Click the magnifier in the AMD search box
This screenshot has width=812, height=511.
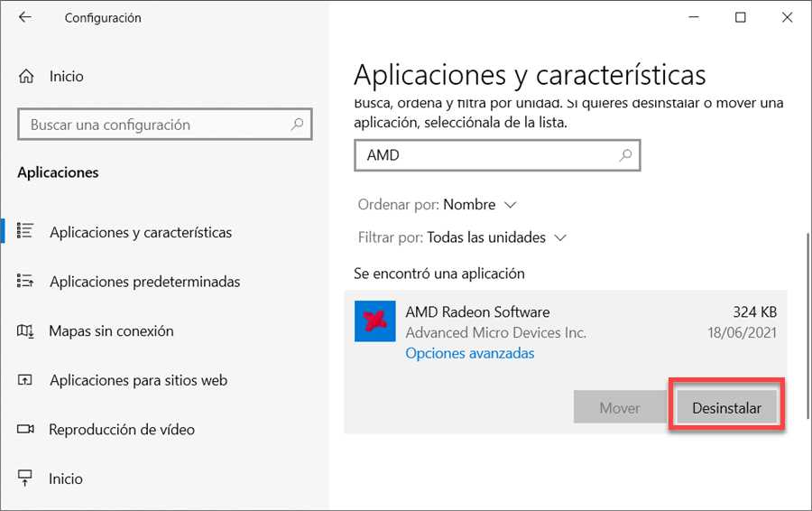click(x=625, y=155)
